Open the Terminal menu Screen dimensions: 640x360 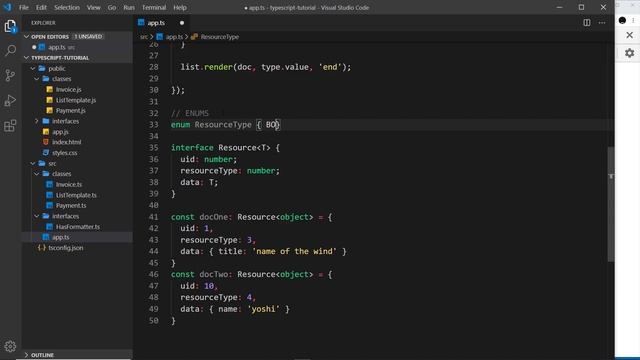pos(154,7)
